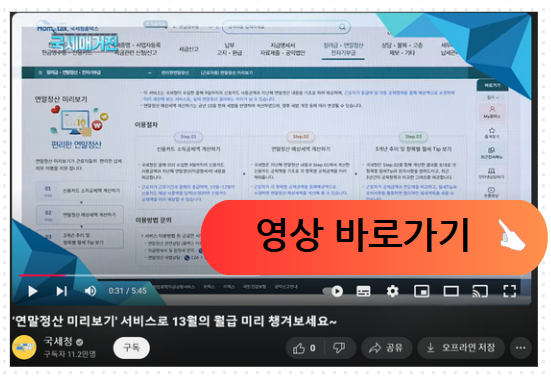Seek on the red progress bar
551x377 pixels.
point(42,275)
